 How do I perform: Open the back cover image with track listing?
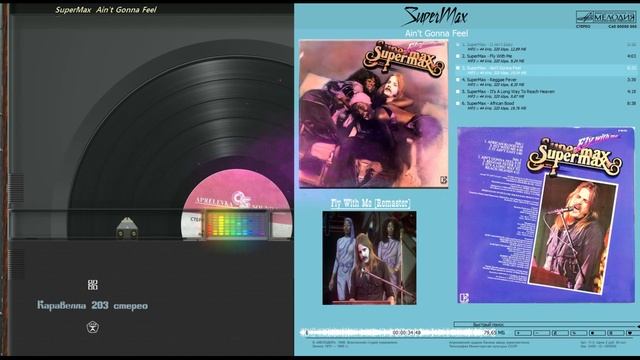[x=546, y=215]
